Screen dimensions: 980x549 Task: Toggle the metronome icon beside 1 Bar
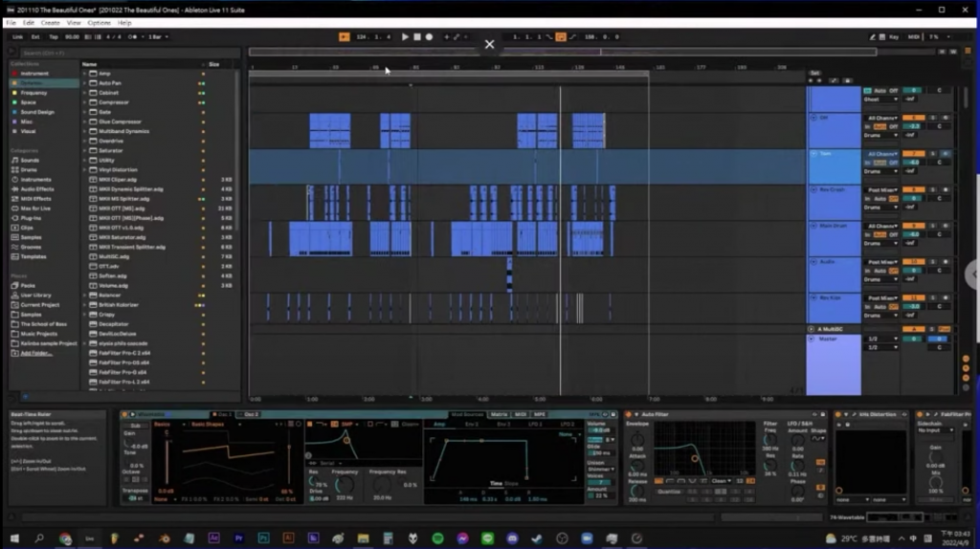click(132, 37)
